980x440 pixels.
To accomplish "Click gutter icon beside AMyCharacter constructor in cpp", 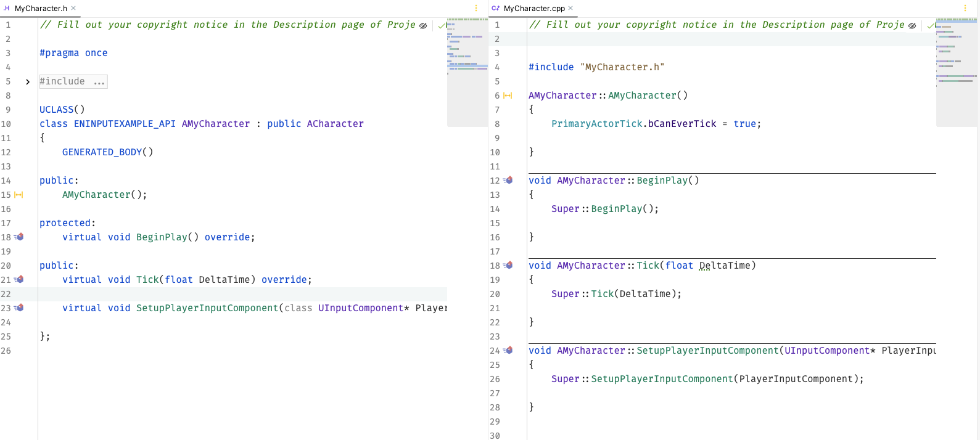I will click(x=508, y=96).
